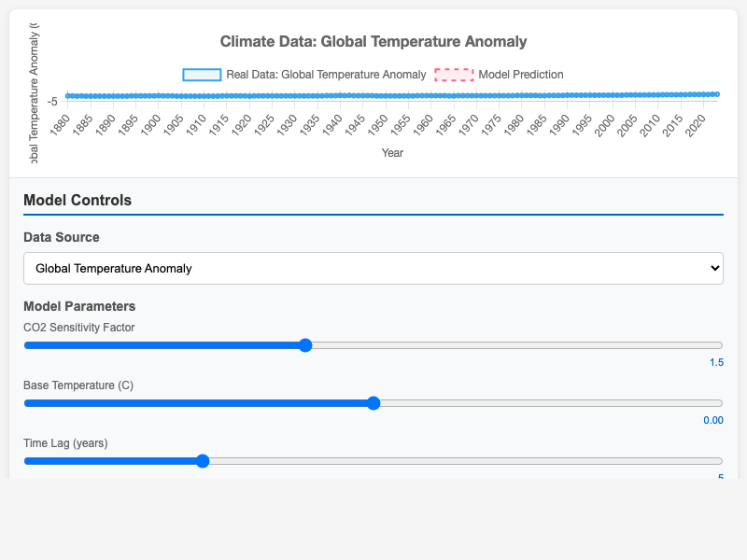Click the Model Parameters section label
Viewport: 747px width, 560px height.
coord(79,306)
